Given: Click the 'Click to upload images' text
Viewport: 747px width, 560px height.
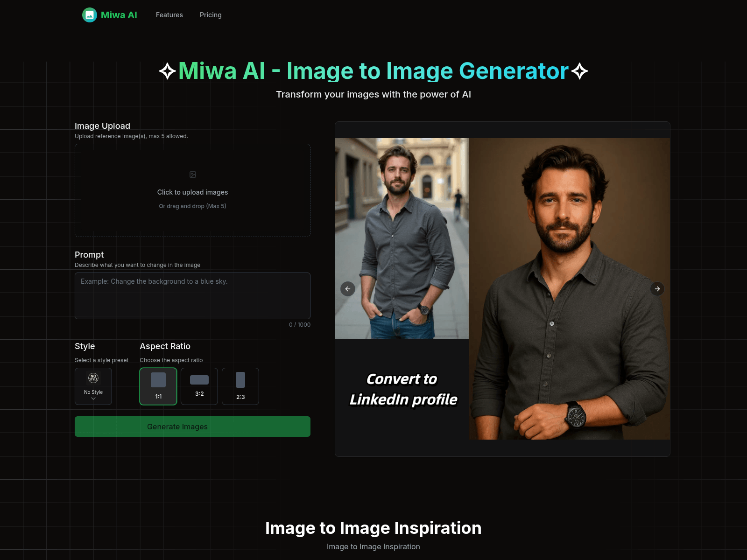Looking at the screenshot, I should [x=192, y=192].
